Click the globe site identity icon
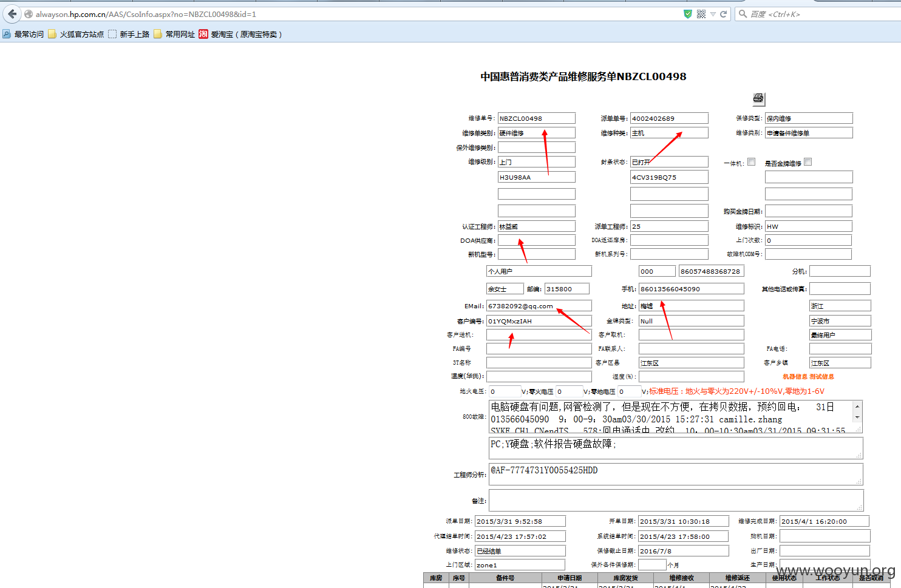Screen dimensions: 901x588 pos(29,14)
